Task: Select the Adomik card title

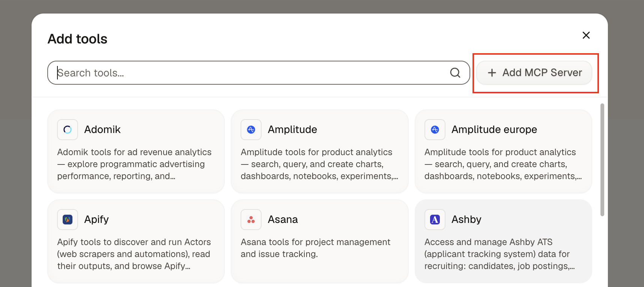Action: coord(102,130)
